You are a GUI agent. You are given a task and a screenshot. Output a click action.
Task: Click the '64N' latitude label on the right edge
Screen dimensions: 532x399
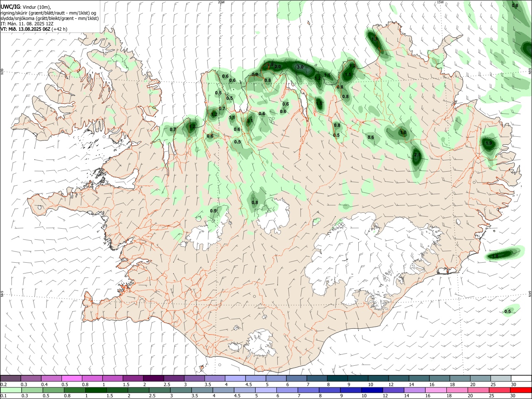(530, 294)
